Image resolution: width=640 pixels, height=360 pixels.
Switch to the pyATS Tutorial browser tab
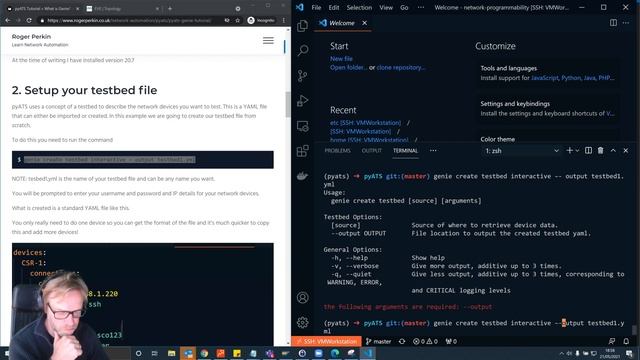(x=42, y=8)
